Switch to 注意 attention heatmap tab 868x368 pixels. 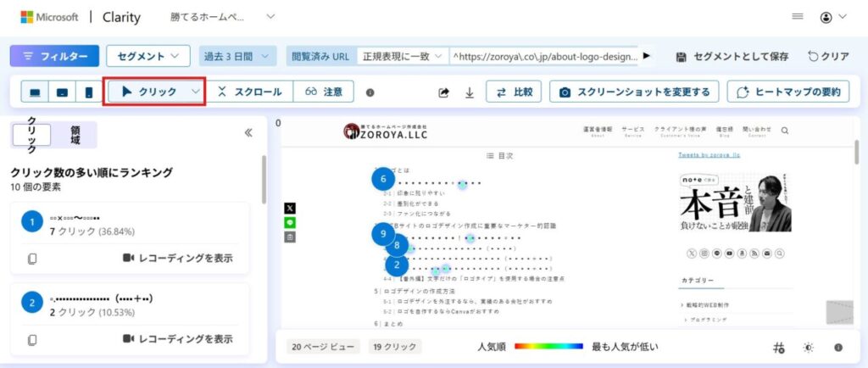(324, 92)
